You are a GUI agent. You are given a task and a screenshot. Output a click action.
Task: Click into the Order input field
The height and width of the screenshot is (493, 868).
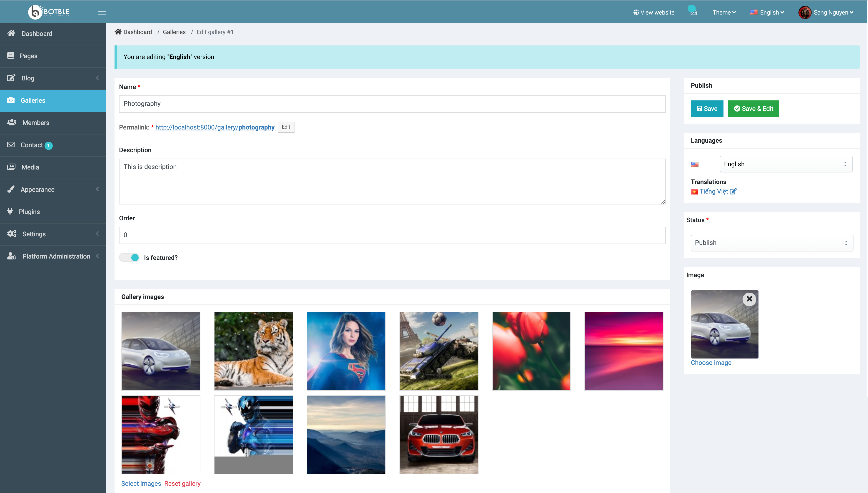tap(392, 235)
